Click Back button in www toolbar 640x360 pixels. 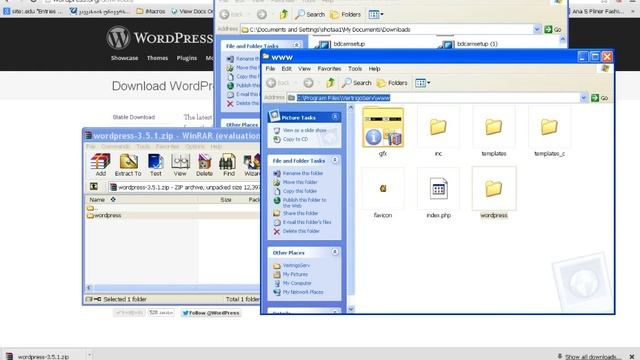(278, 83)
